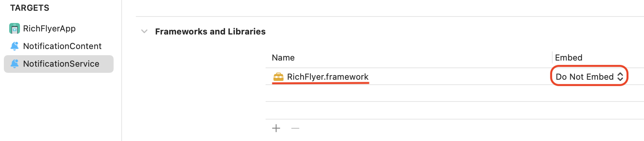
Task: Click the Embed column header
Action: (569, 57)
